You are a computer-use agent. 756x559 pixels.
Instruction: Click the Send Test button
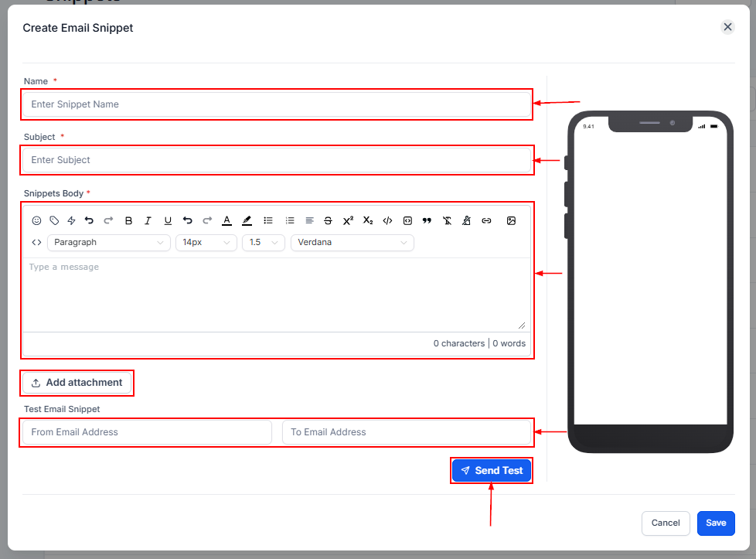[x=492, y=470]
